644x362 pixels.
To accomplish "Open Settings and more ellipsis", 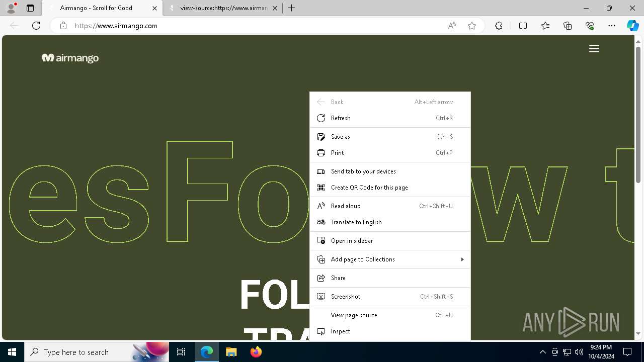I will coord(612,26).
